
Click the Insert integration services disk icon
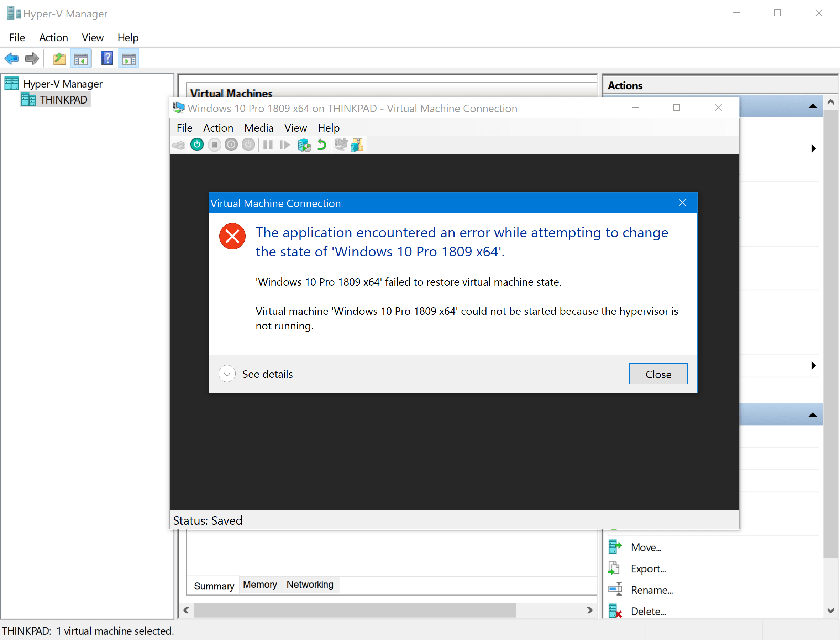tap(356, 145)
